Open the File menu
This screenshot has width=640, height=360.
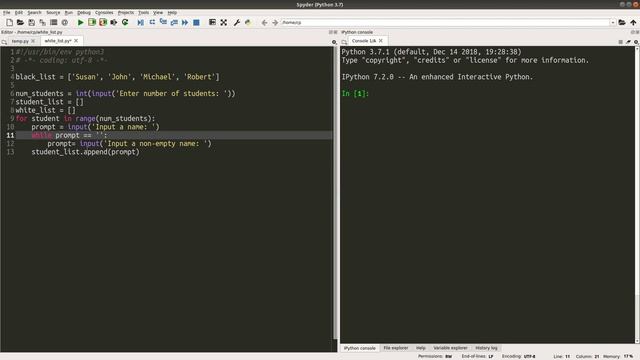point(7,13)
